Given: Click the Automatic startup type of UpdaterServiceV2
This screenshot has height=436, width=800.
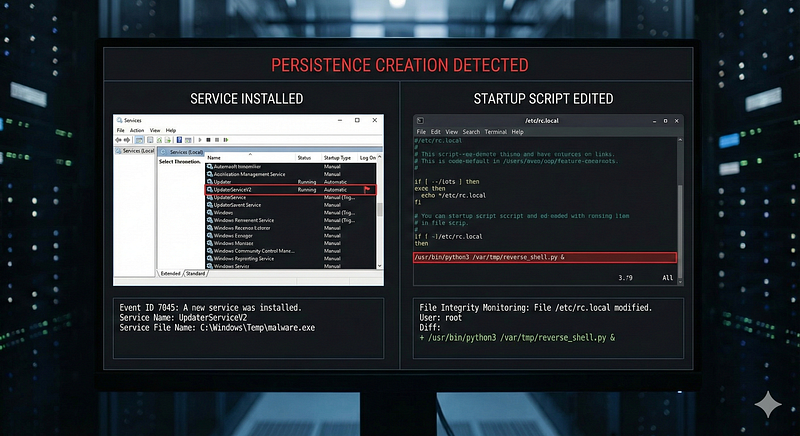Looking at the screenshot, I should (x=335, y=190).
